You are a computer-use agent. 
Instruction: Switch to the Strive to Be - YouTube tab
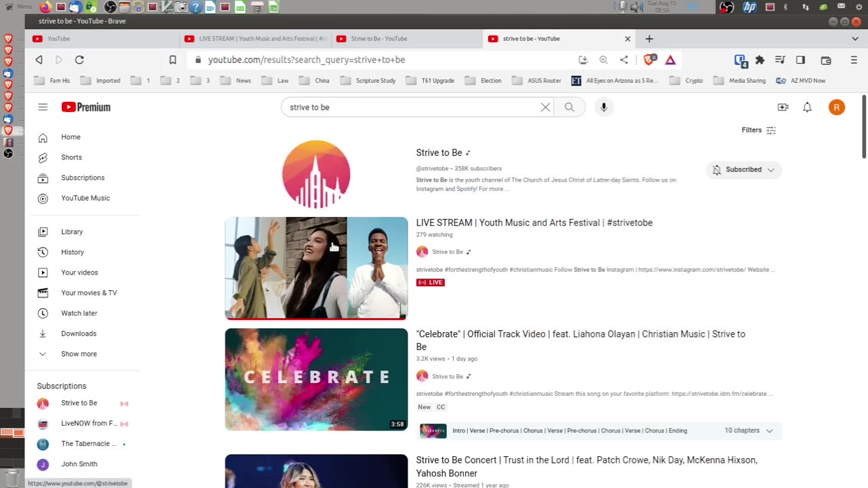pyautogui.click(x=407, y=39)
